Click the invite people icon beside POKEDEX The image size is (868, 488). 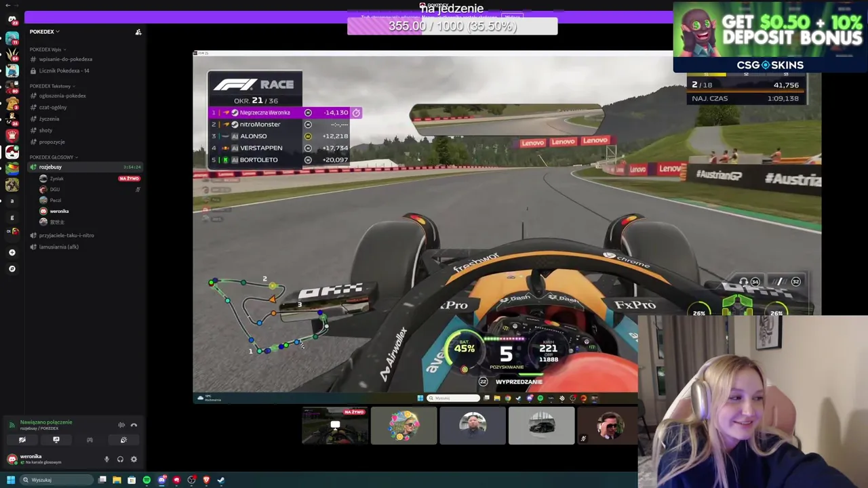[x=138, y=32]
